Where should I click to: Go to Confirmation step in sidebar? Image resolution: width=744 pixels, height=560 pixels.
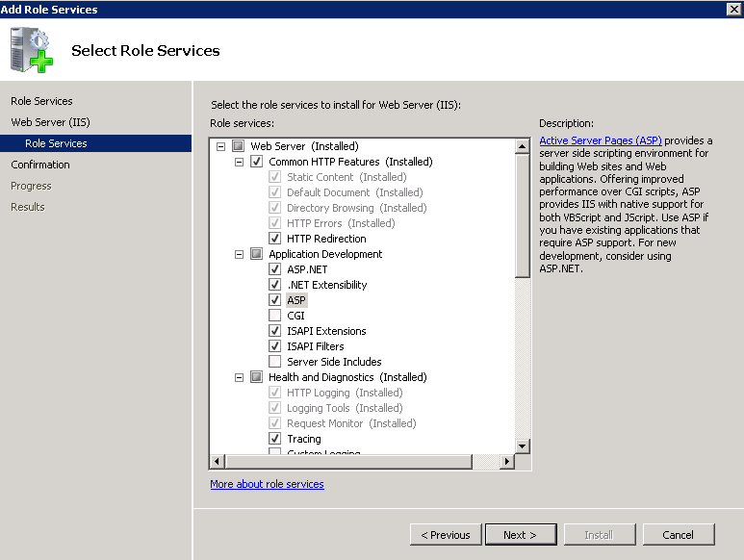(40, 165)
